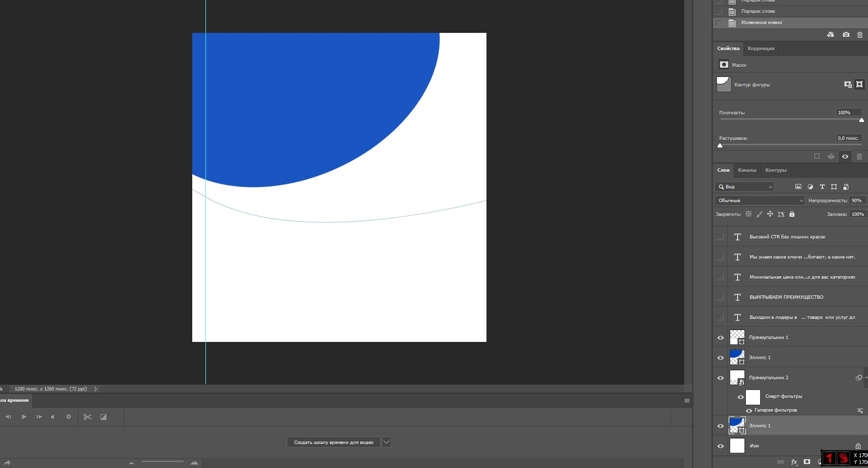Open Контуры tab
This screenshot has height=468, width=868.
tap(776, 170)
